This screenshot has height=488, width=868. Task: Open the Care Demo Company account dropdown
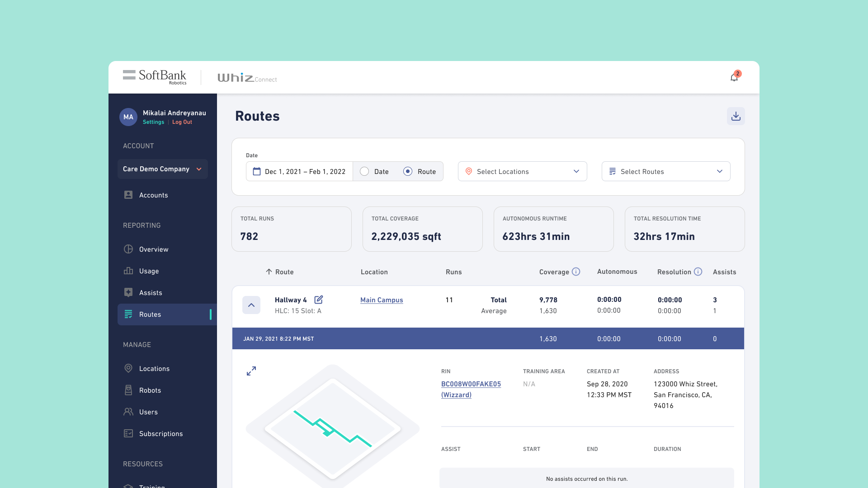coord(162,169)
